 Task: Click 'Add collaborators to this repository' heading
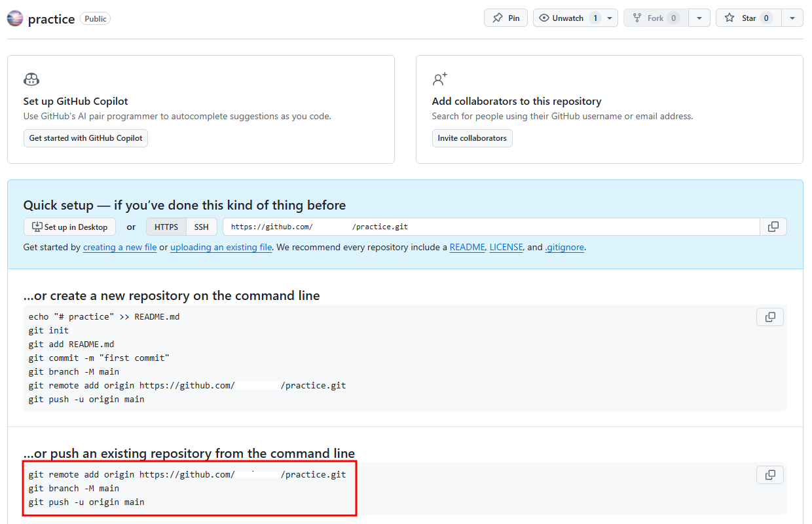click(x=517, y=102)
